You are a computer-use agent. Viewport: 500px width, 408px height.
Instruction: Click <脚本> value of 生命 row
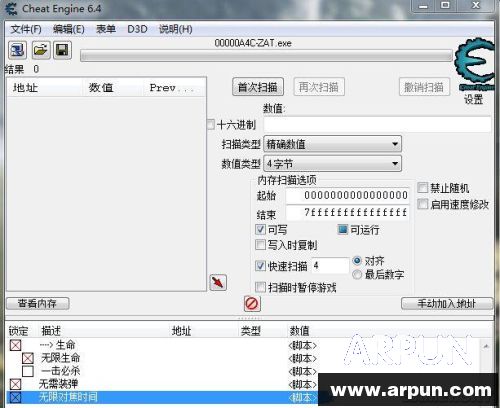tap(302, 345)
